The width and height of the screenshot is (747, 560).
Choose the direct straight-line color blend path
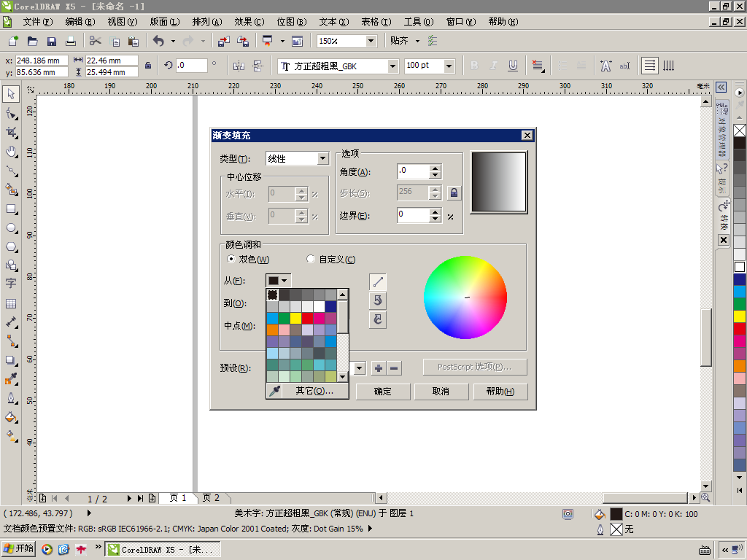click(378, 282)
